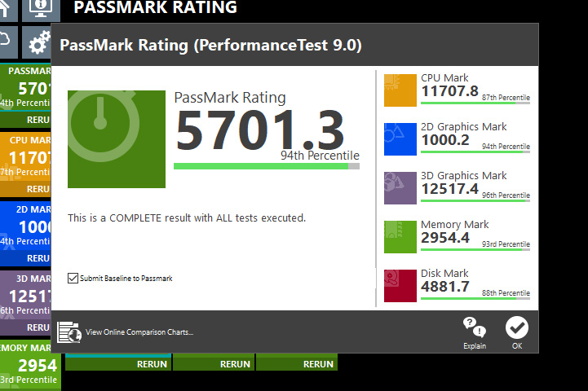This screenshot has height=391, width=588.
Task: Toggle Submit Baseline to Passmark checkbox
Action: 73,278
